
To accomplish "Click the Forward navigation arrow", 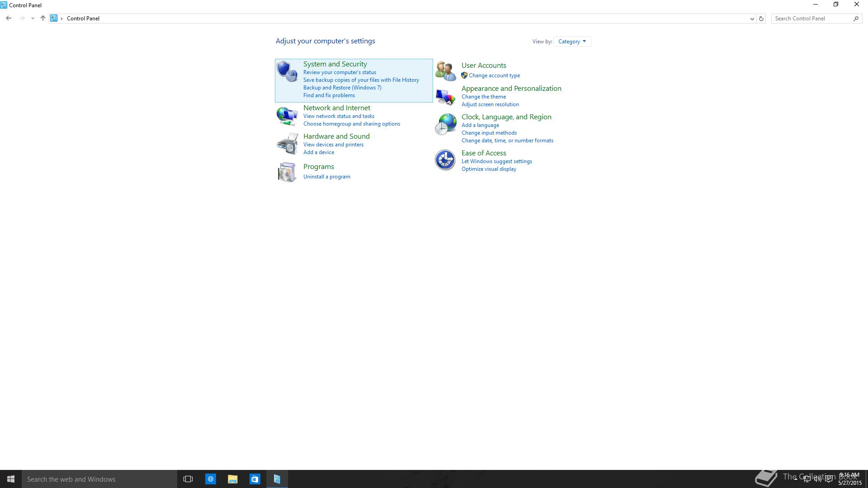I will click(x=22, y=19).
